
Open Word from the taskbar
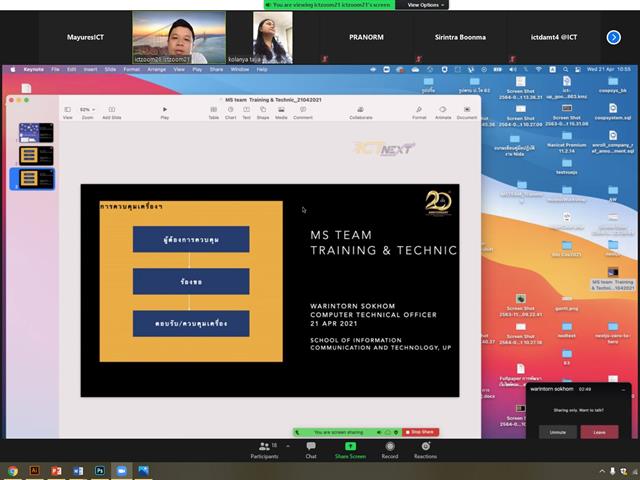pyautogui.click(x=78, y=471)
